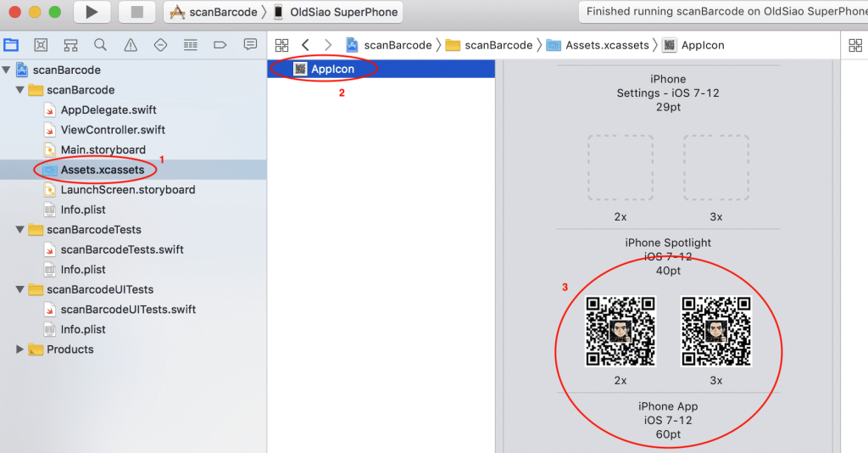The image size is (868, 453).
Task: Select the scanBarcodeUITests folder row
Action: click(133, 289)
